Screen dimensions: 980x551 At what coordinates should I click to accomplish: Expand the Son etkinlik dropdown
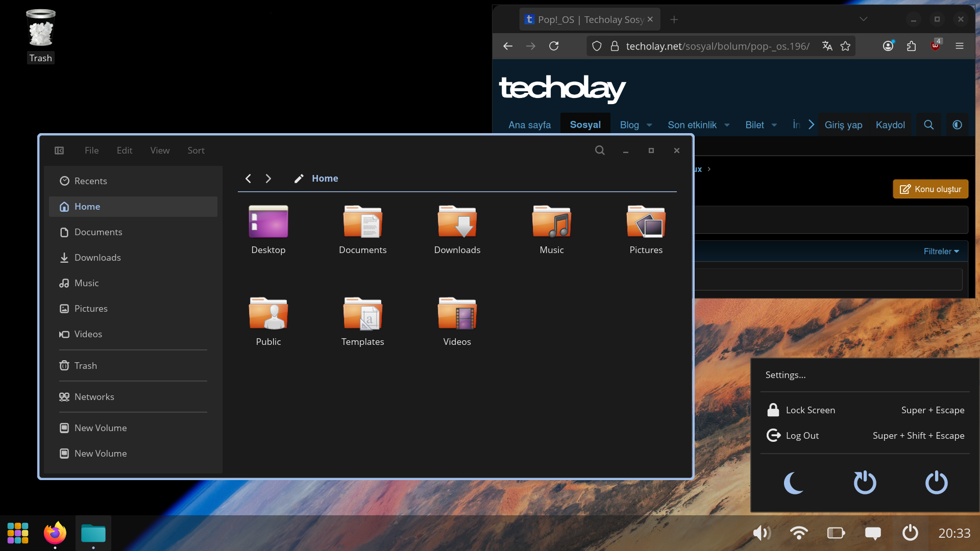coord(727,126)
